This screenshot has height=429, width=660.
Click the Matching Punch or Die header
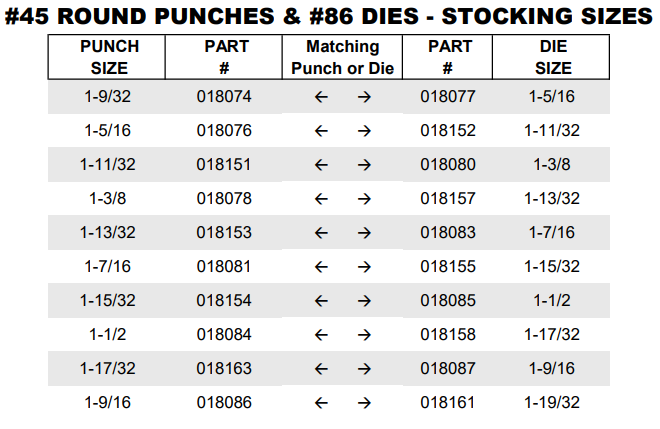(x=343, y=57)
